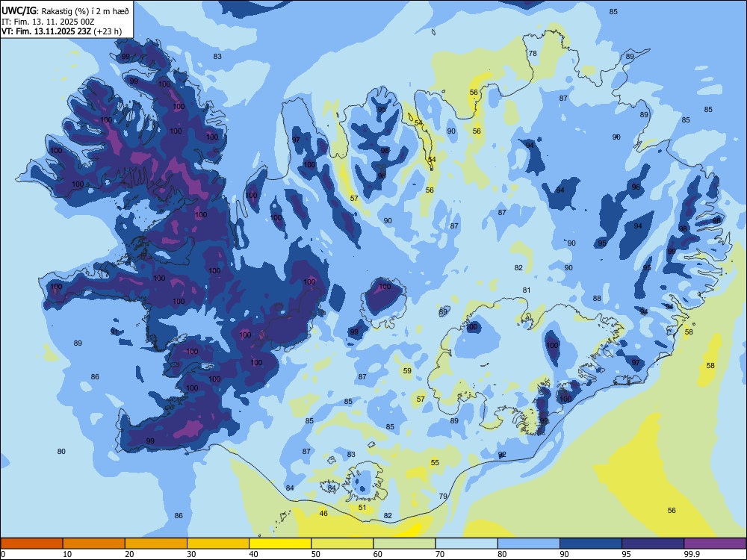Click the map humidity value '59'

[x=407, y=370]
